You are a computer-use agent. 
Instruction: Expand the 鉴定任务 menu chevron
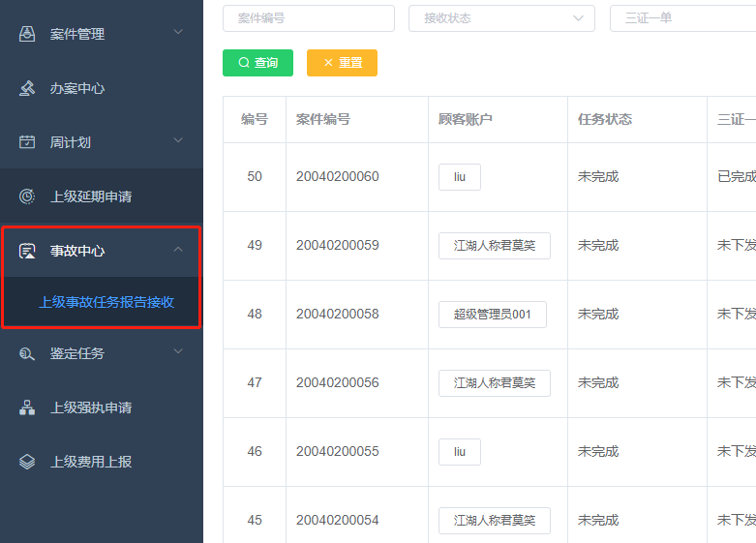[x=178, y=351]
